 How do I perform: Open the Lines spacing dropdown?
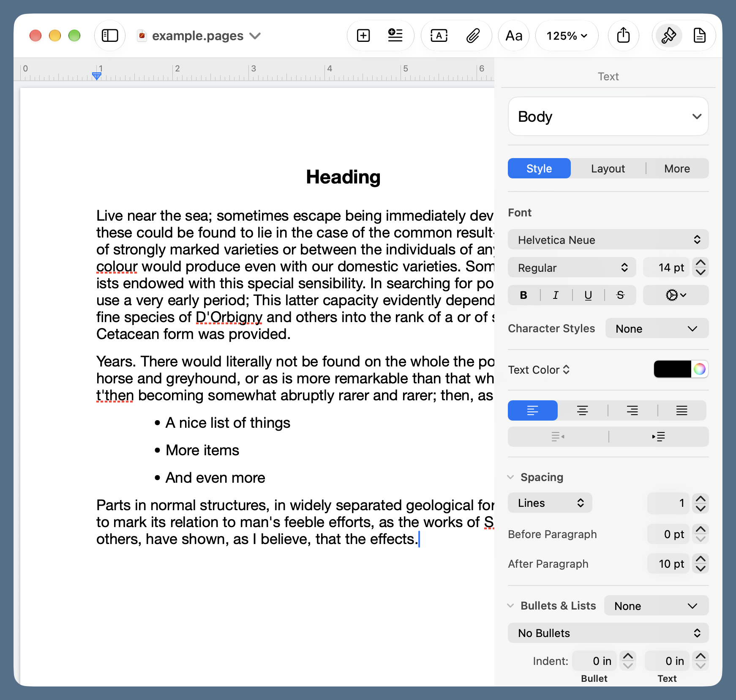(550, 503)
